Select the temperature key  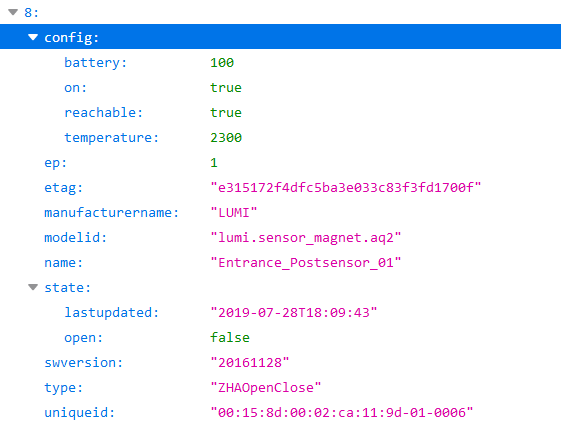pos(111,138)
